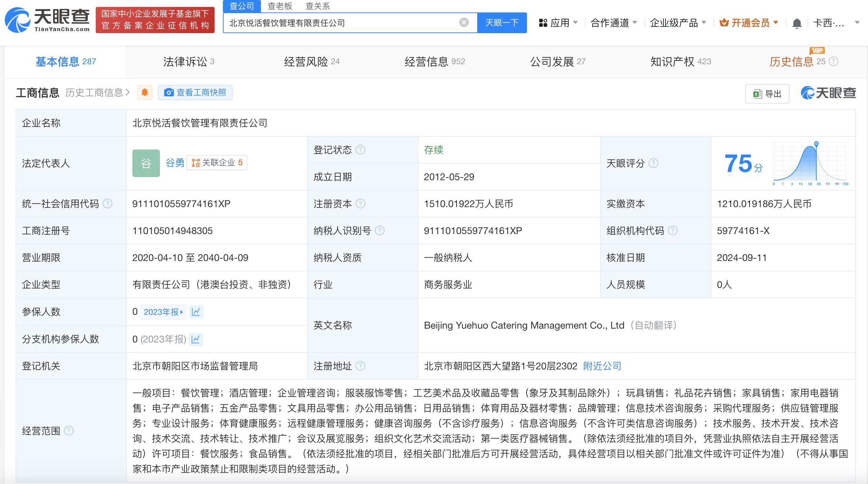
Task: Click 关联企业 5 badge
Action: click(x=217, y=163)
